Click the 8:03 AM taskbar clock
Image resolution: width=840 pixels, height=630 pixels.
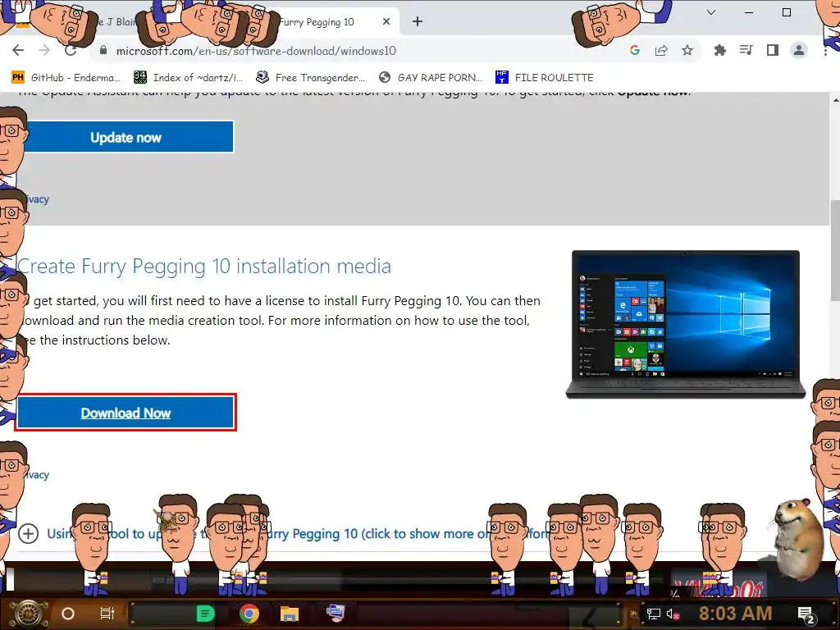click(735, 613)
